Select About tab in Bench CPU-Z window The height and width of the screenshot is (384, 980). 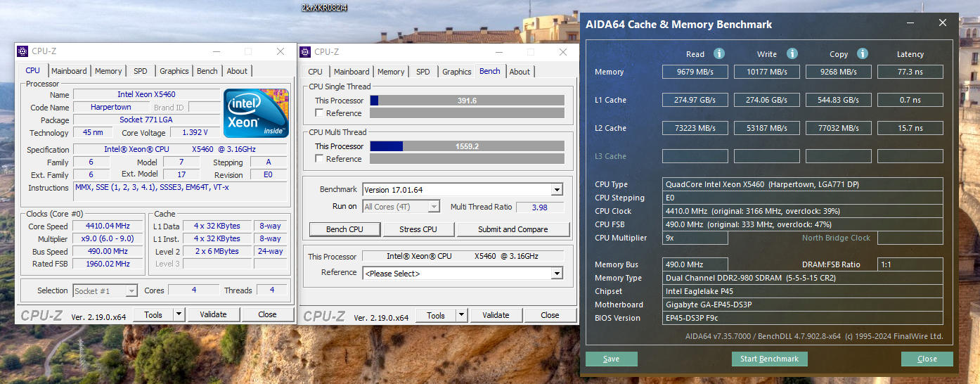pos(520,72)
